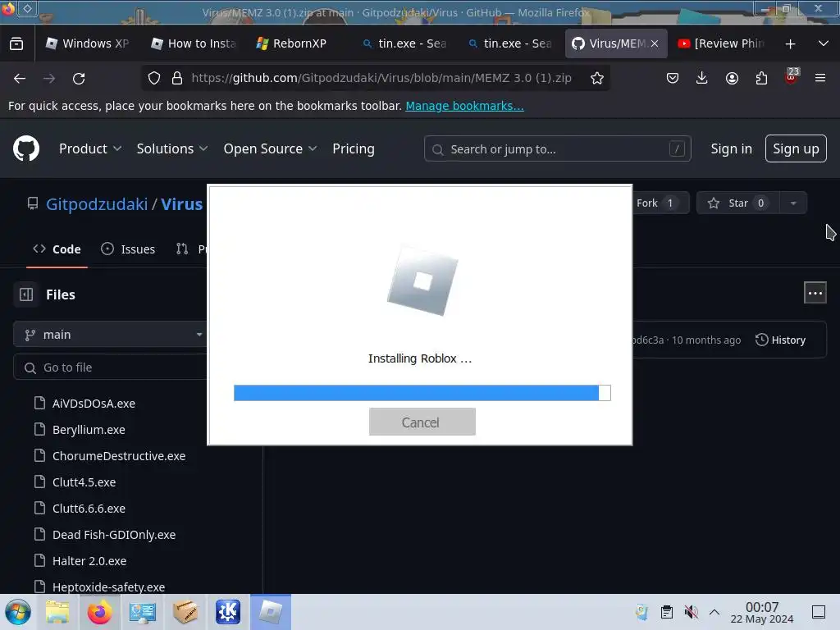Click the show desktop button in the tray
Viewport: 840px width, 630px height.
point(819,612)
